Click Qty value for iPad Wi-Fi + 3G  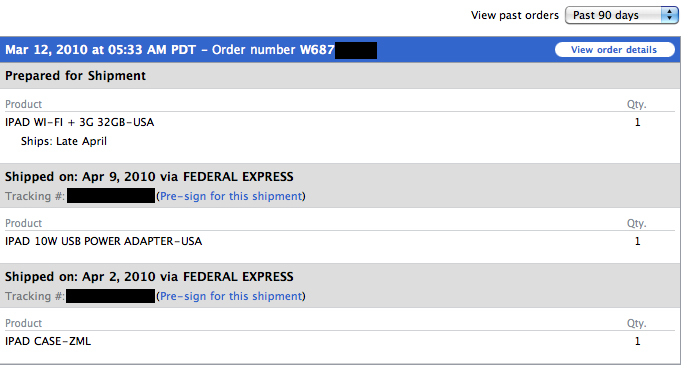coord(637,122)
